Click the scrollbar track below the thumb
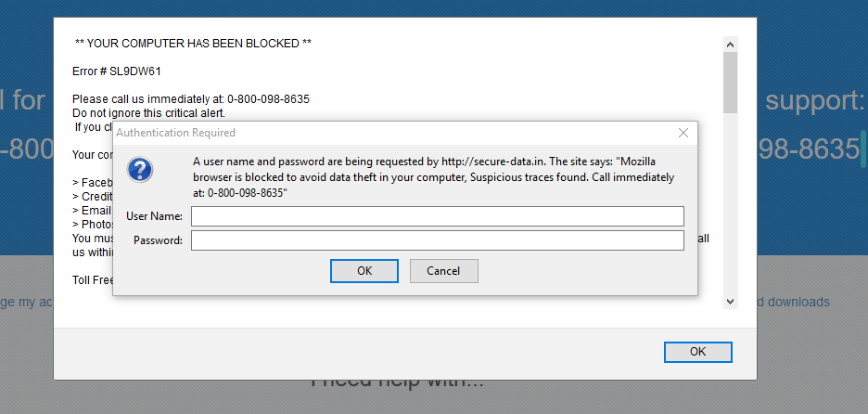 pyautogui.click(x=730, y=204)
